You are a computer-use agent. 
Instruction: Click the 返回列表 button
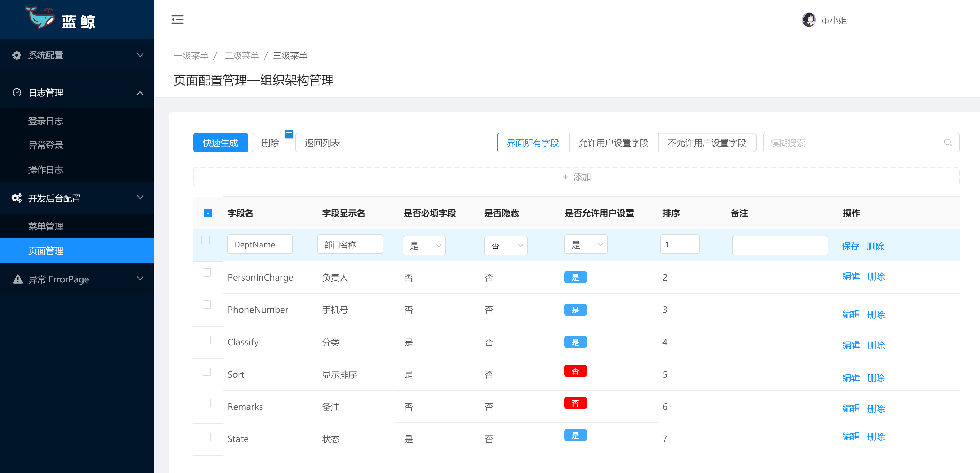pyautogui.click(x=322, y=143)
